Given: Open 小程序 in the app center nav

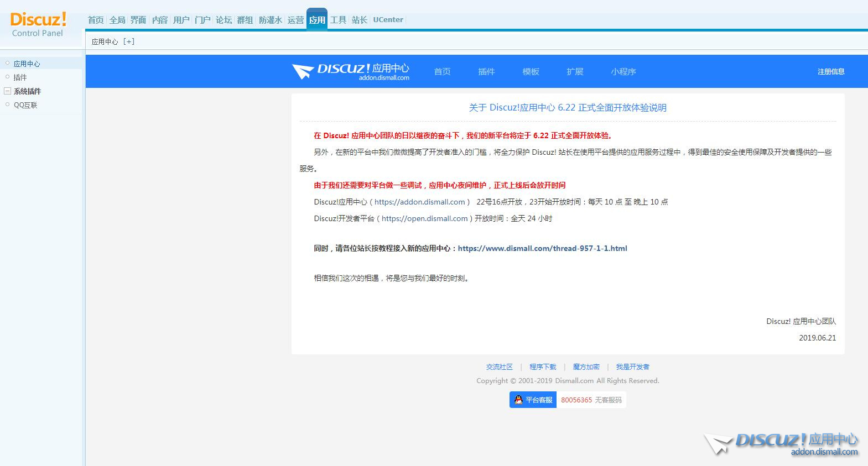Looking at the screenshot, I should coord(623,72).
